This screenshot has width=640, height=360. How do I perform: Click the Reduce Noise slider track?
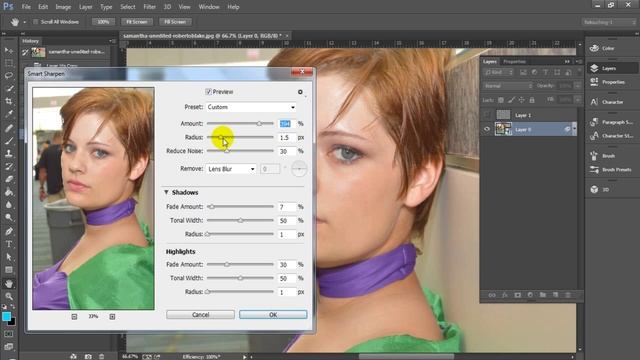coord(240,151)
